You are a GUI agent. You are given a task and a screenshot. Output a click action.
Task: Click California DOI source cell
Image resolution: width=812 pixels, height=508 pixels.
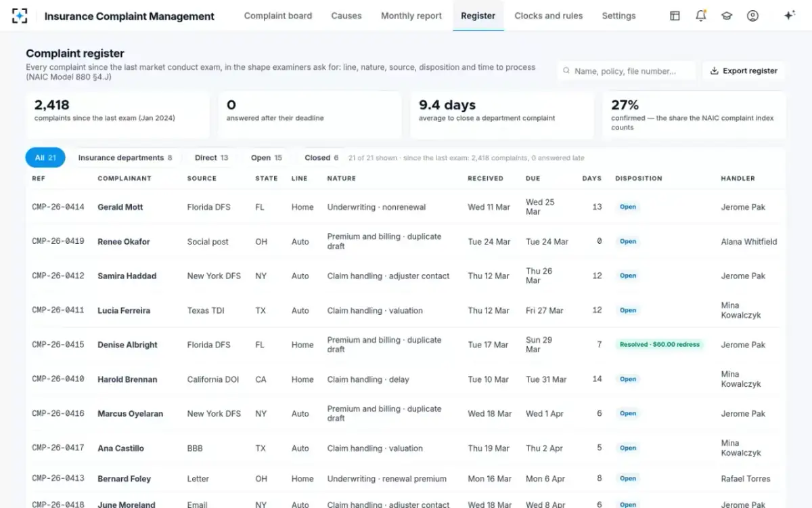[x=213, y=379]
